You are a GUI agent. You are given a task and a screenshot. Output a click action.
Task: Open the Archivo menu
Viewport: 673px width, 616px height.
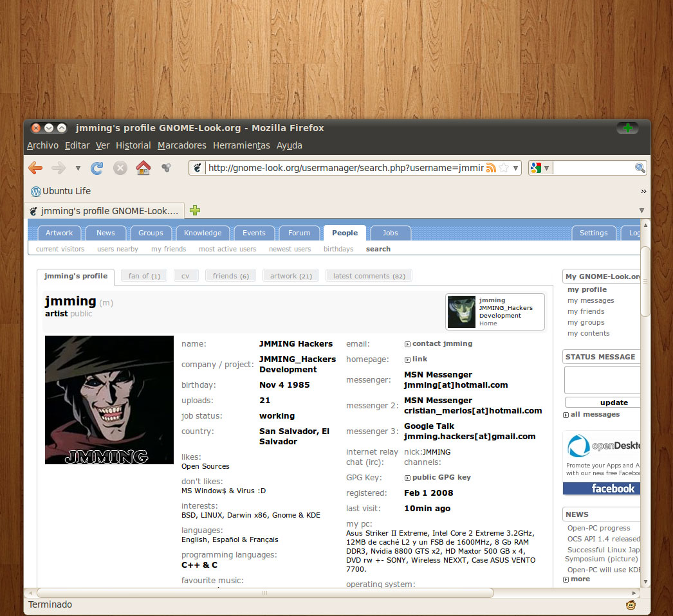tap(42, 145)
